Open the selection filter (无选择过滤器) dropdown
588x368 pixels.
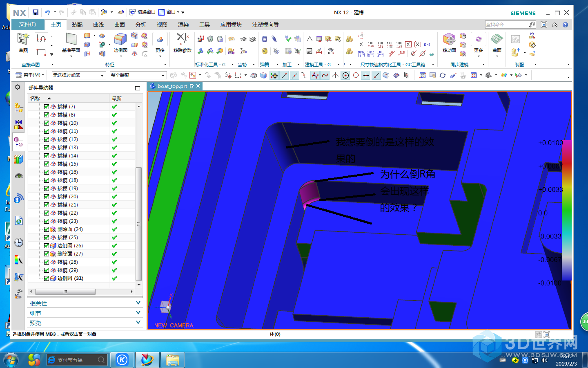point(79,75)
